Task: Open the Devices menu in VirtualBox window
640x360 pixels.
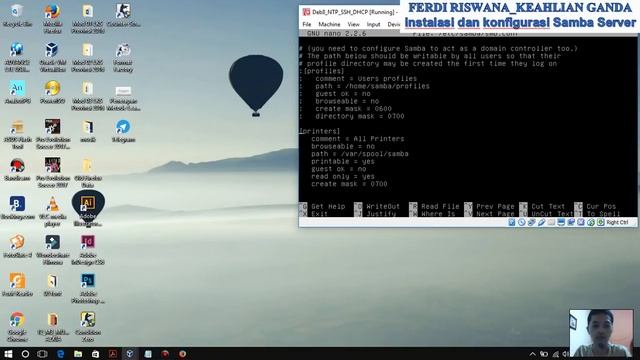Action: pos(394,24)
